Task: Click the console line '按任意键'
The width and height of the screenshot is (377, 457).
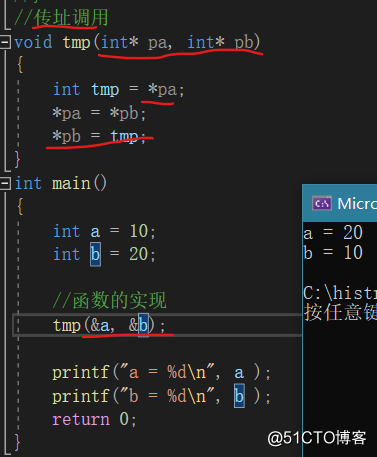Action: (x=340, y=313)
